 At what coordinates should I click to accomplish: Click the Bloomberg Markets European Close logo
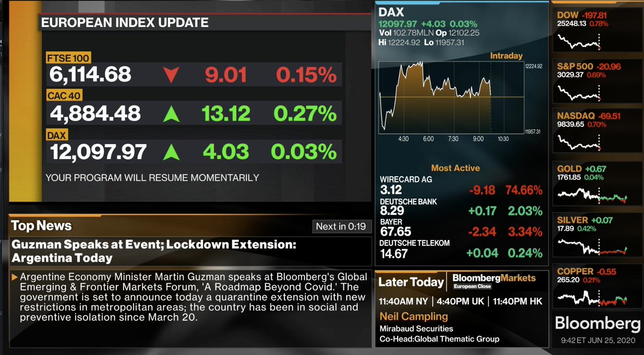(x=494, y=281)
